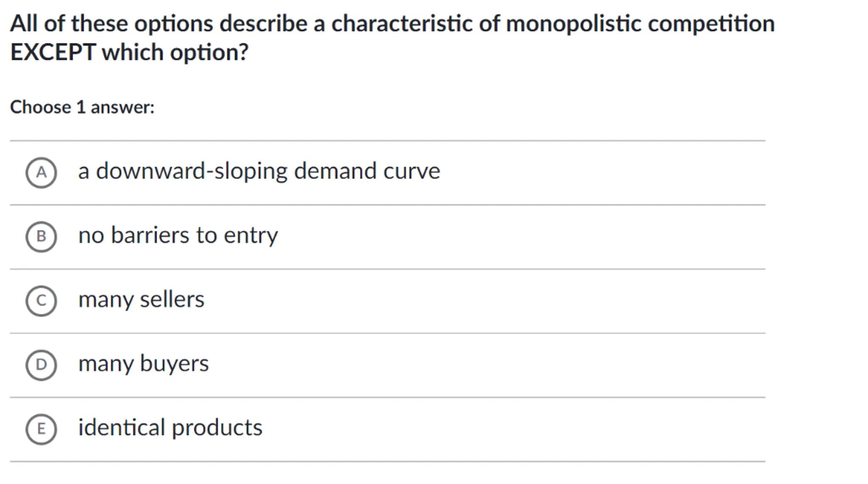This screenshot has height=484, width=868.
Task: Click the 'many buyers' answer text
Action: (x=143, y=364)
